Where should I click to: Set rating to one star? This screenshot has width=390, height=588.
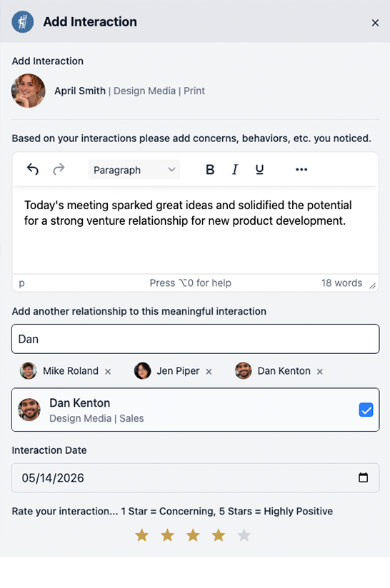(x=142, y=535)
